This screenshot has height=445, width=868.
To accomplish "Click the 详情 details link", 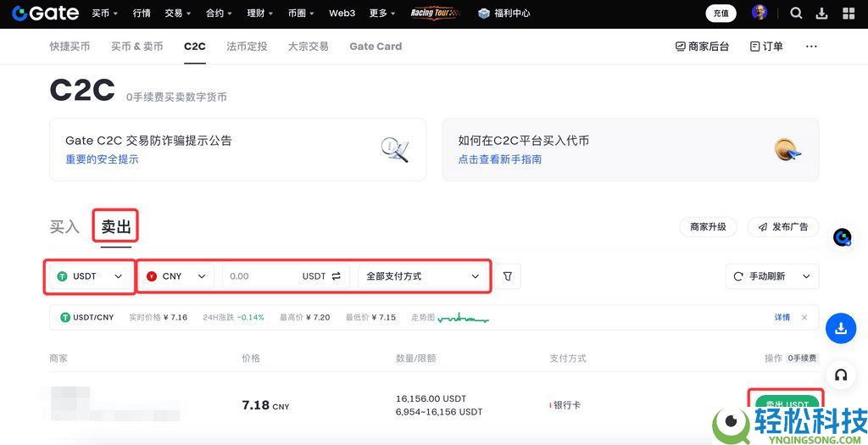I will [x=782, y=317].
